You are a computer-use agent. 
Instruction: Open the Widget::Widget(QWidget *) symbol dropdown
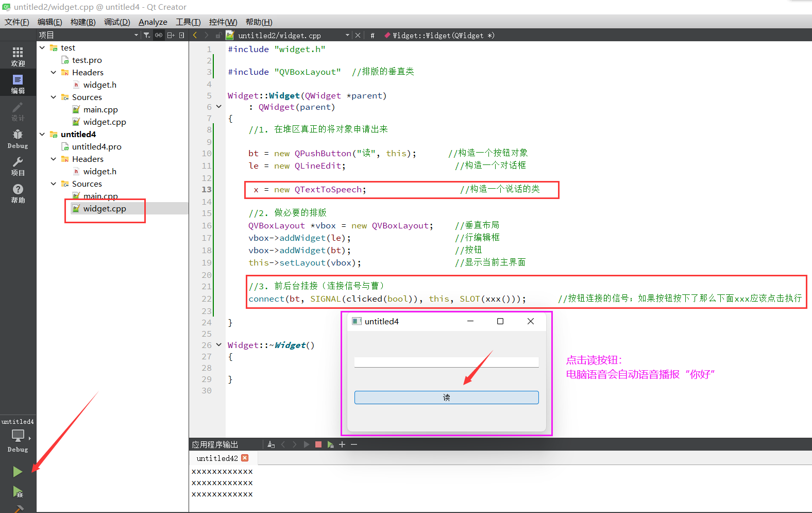tap(439, 35)
